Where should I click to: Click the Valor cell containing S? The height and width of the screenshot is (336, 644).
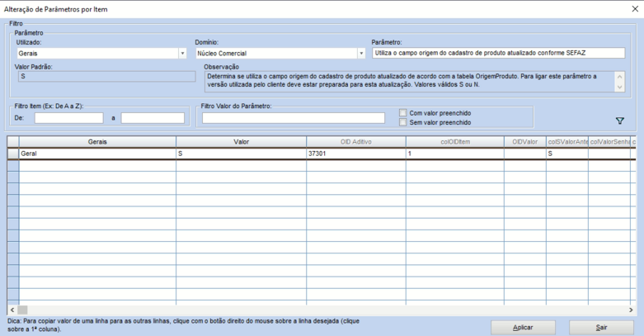(x=241, y=154)
